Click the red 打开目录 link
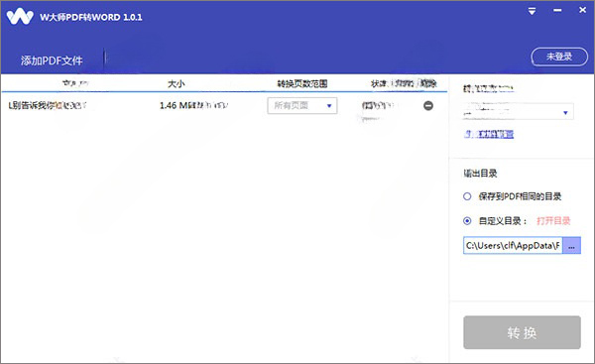This screenshot has height=364, width=595. click(553, 221)
